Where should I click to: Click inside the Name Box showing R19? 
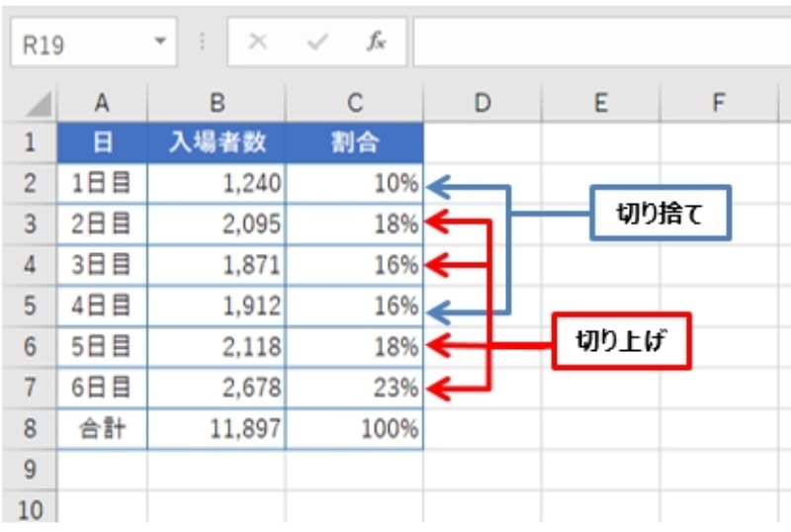pos(79,44)
